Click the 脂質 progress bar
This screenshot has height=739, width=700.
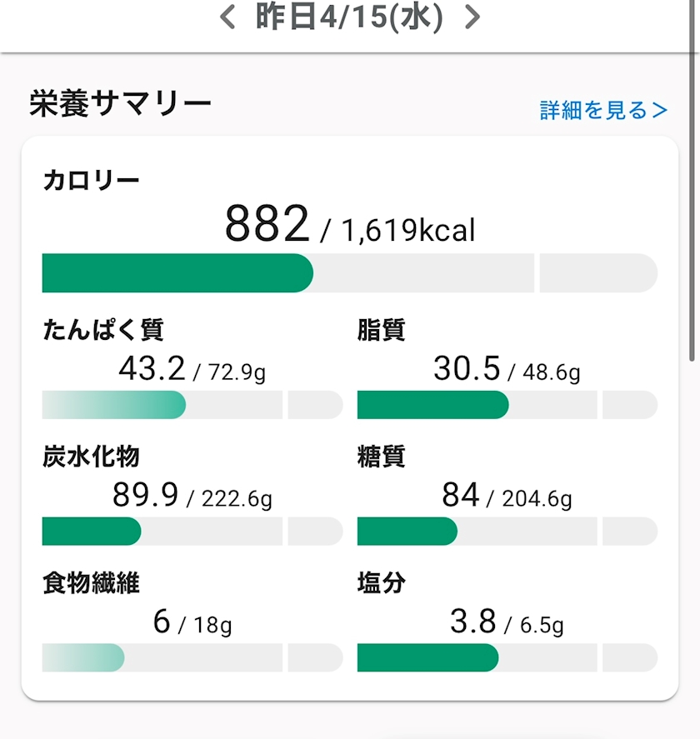tap(507, 405)
